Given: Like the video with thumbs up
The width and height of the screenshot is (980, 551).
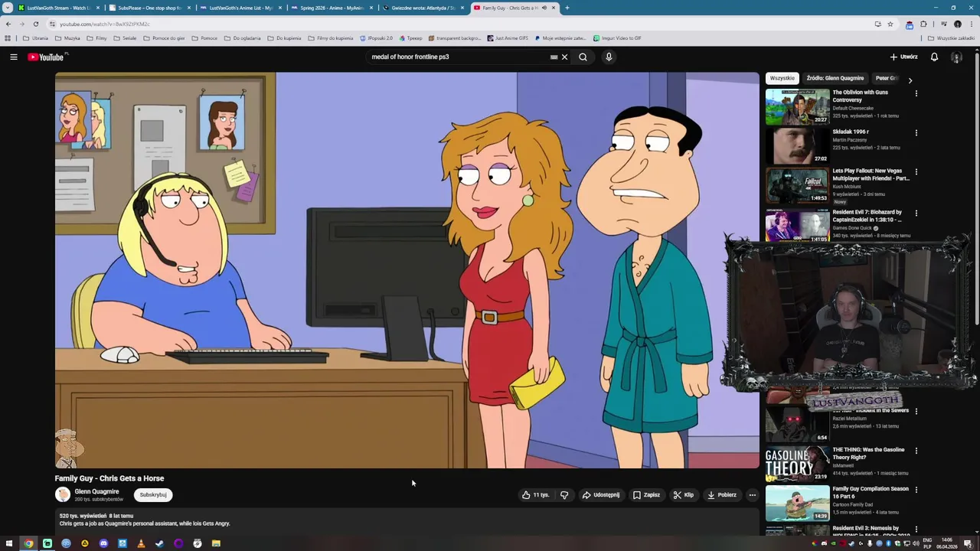Looking at the screenshot, I should pos(535,495).
